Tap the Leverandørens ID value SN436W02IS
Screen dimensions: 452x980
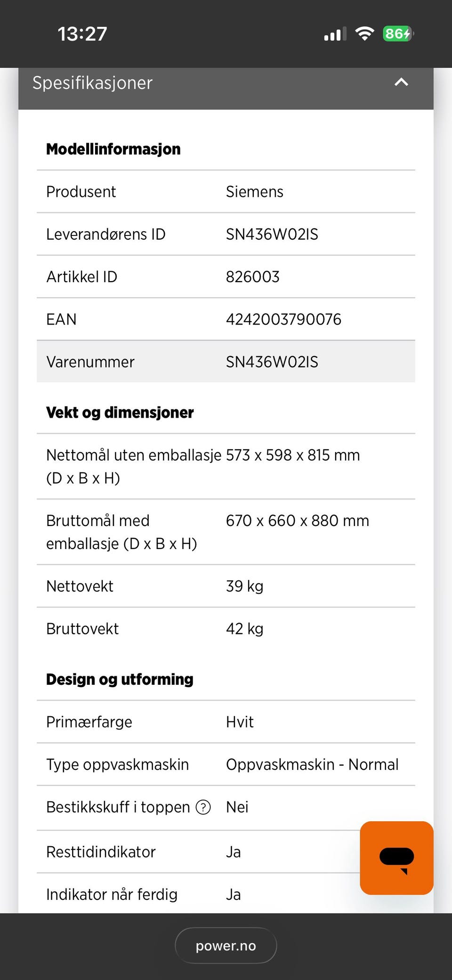tap(272, 234)
